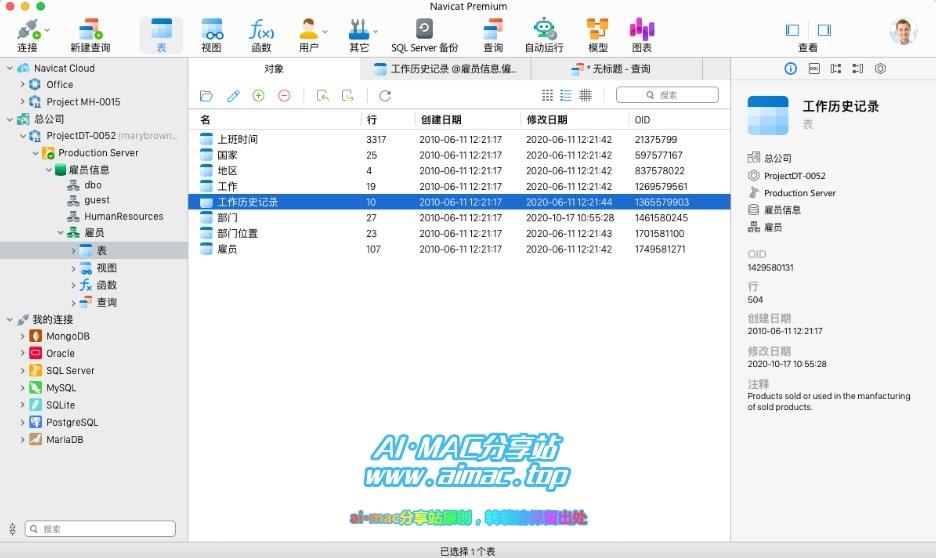
Task: Select the 雇员 table row with 107 rows
Action: click(459, 249)
